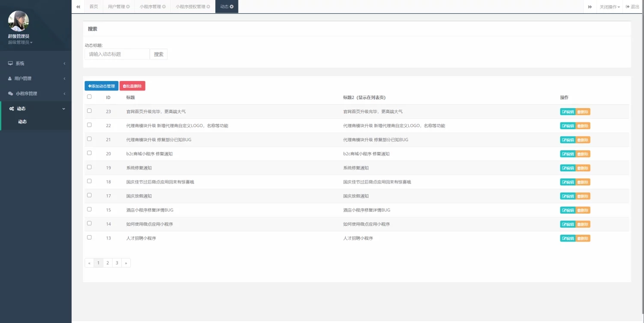Select the checkbox for 人才招聘小程序 row
Image resolution: width=644 pixels, height=323 pixels.
[90, 237]
